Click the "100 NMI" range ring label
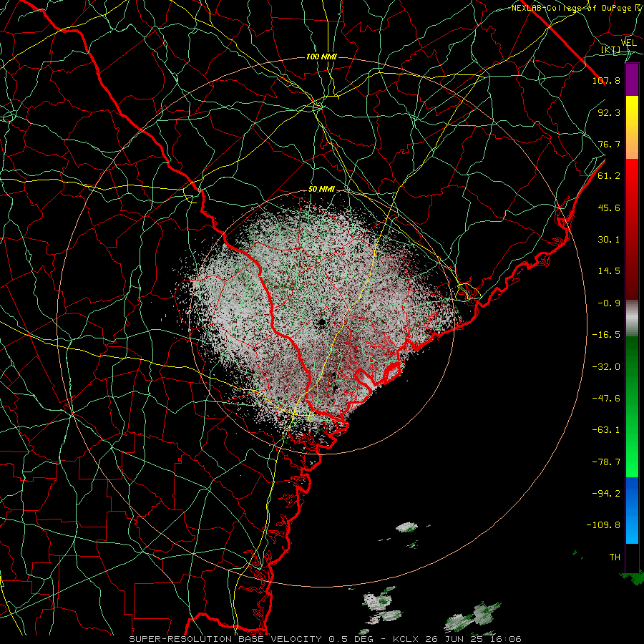This screenshot has width=644, height=644. 321,57
